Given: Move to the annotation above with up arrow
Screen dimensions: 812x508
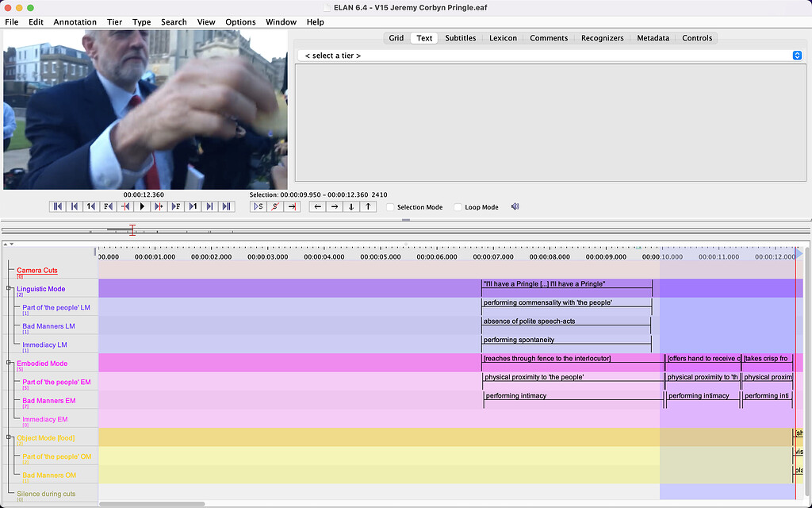Looking at the screenshot, I should 368,206.
